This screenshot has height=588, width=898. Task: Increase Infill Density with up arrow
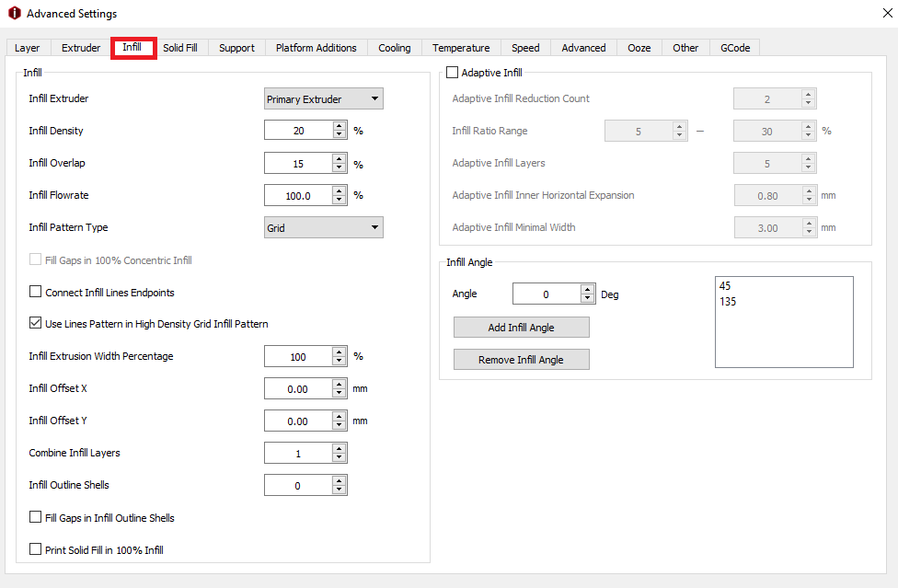[339, 126]
